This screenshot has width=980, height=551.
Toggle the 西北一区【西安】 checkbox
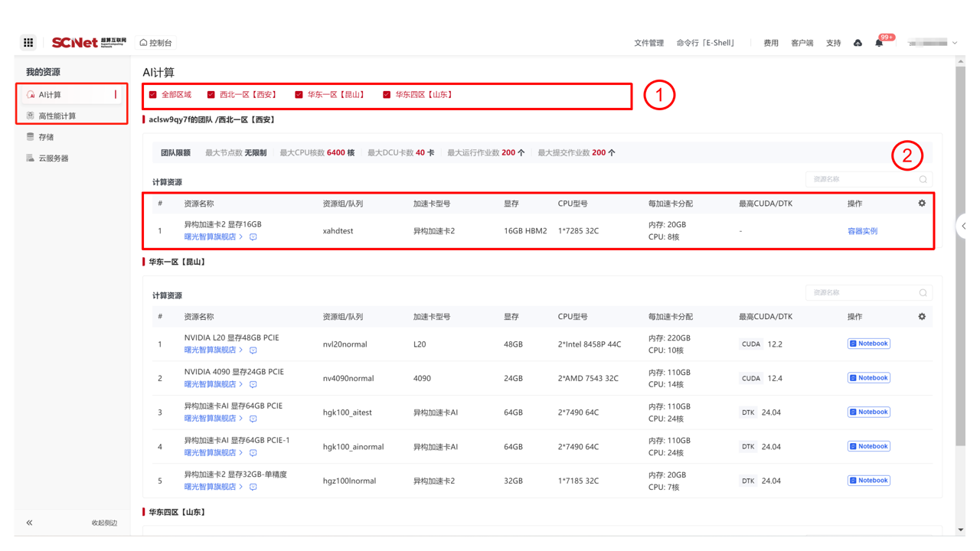click(211, 95)
